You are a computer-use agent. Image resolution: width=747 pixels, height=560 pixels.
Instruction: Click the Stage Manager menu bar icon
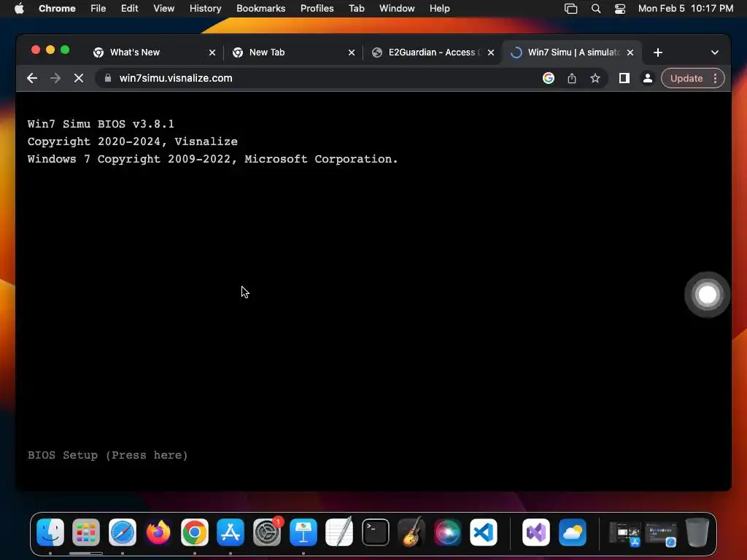tap(570, 9)
